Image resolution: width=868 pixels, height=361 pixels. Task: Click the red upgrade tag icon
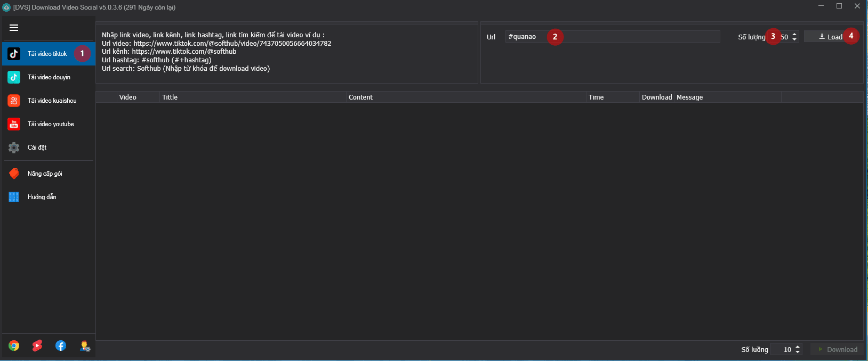pos(14,174)
